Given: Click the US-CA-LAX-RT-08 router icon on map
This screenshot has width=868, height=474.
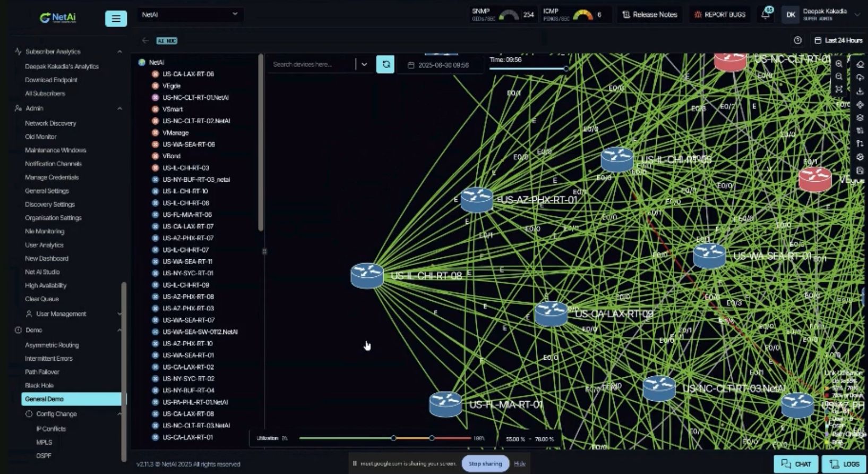Looking at the screenshot, I should (551, 314).
